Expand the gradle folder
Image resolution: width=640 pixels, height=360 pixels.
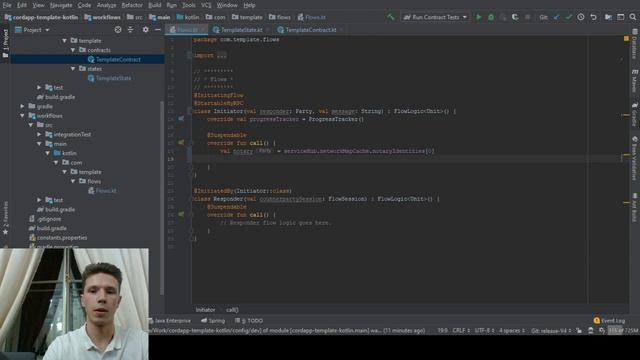point(22,107)
